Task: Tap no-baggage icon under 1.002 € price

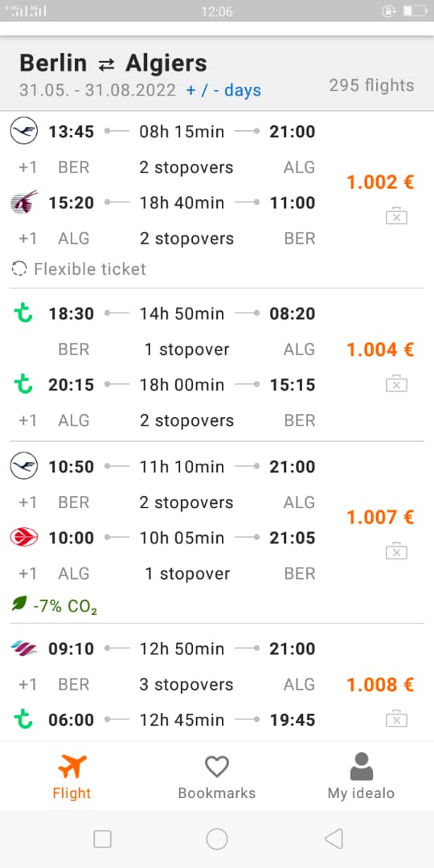Action: pos(396,216)
